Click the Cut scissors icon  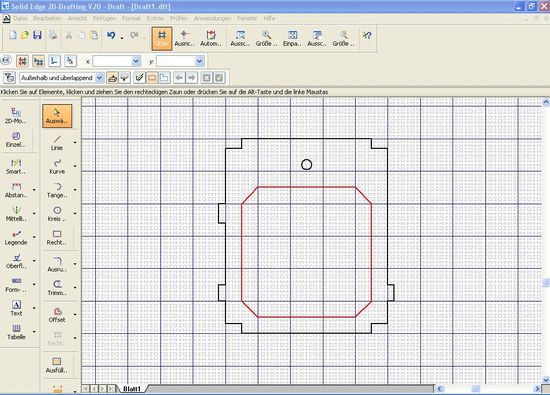[x=69, y=35]
